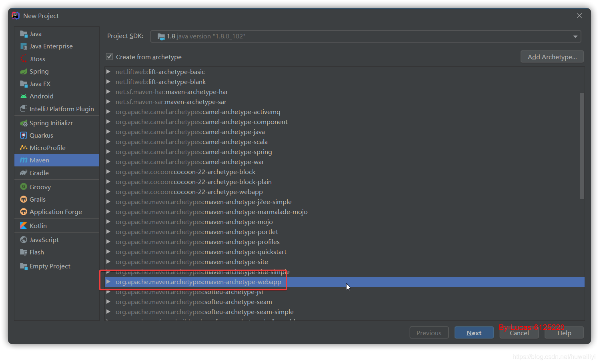Expand maven-archetype-har node
Viewport: 599px width, 364px height.
click(x=108, y=92)
